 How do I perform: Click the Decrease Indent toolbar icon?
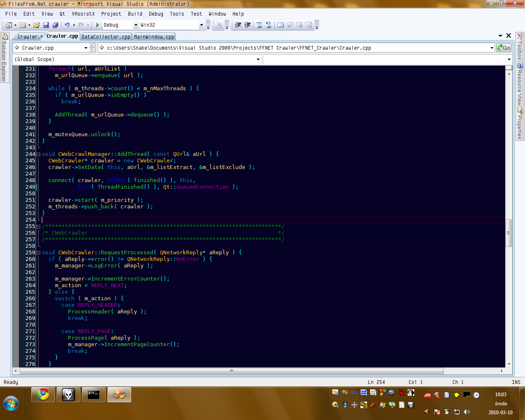pos(238,25)
